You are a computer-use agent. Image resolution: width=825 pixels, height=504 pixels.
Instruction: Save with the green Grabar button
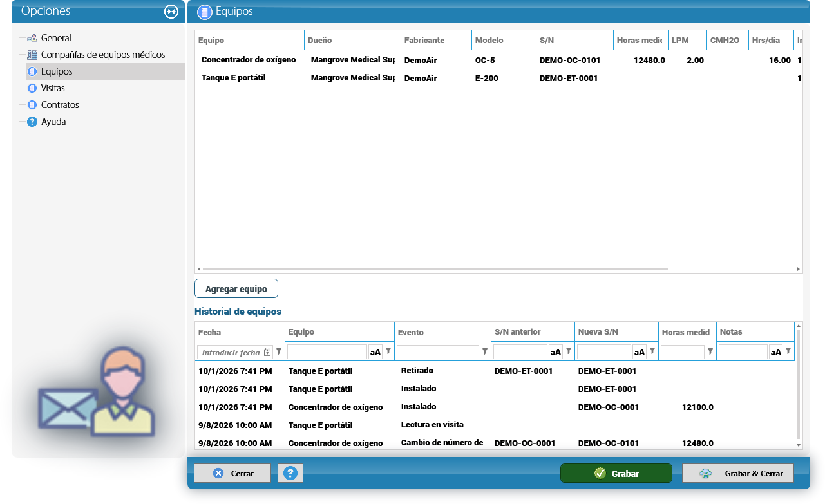[x=616, y=473]
